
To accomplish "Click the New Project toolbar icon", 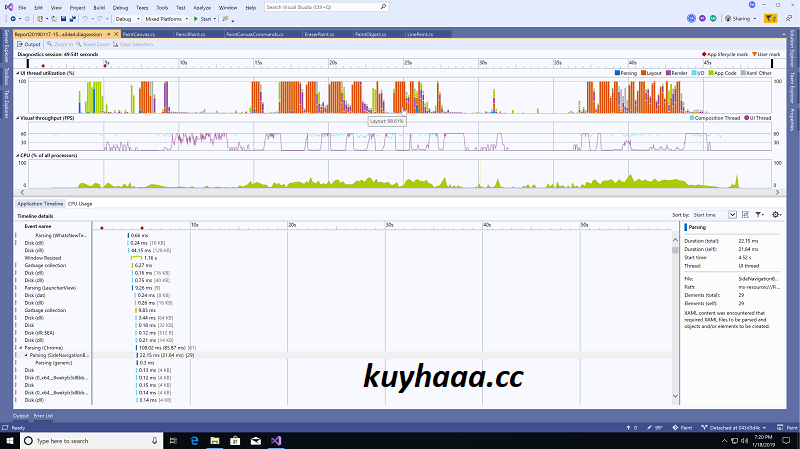I will pos(40,19).
